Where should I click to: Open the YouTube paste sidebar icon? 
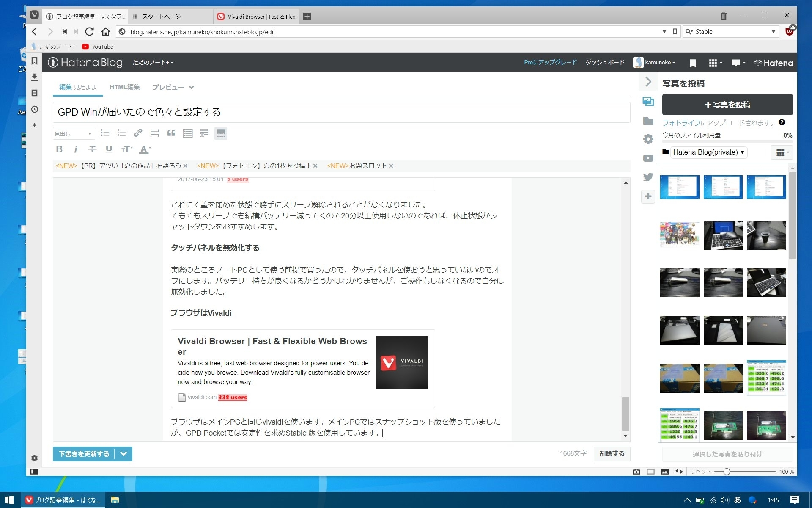coord(648,158)
